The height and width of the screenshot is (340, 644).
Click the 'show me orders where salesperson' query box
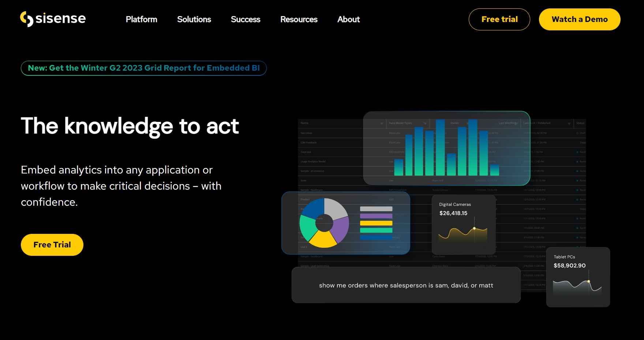(x=406, y=285)
